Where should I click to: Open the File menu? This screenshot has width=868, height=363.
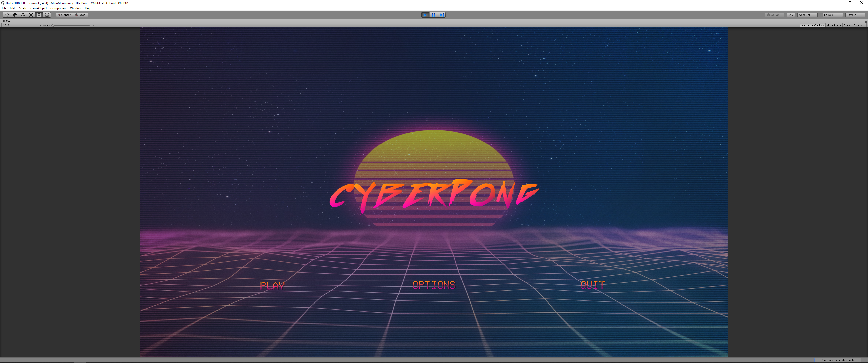click(4, 8)
